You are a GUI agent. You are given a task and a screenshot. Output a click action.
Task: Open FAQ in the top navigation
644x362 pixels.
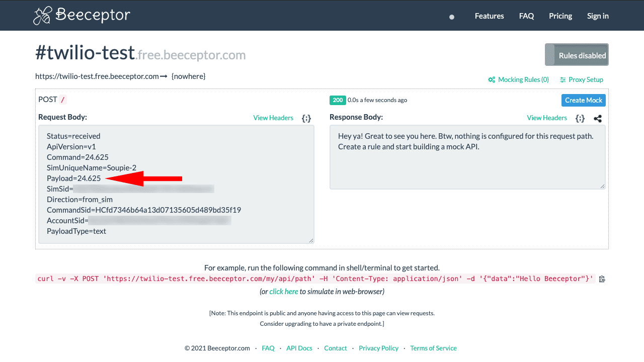526,16
